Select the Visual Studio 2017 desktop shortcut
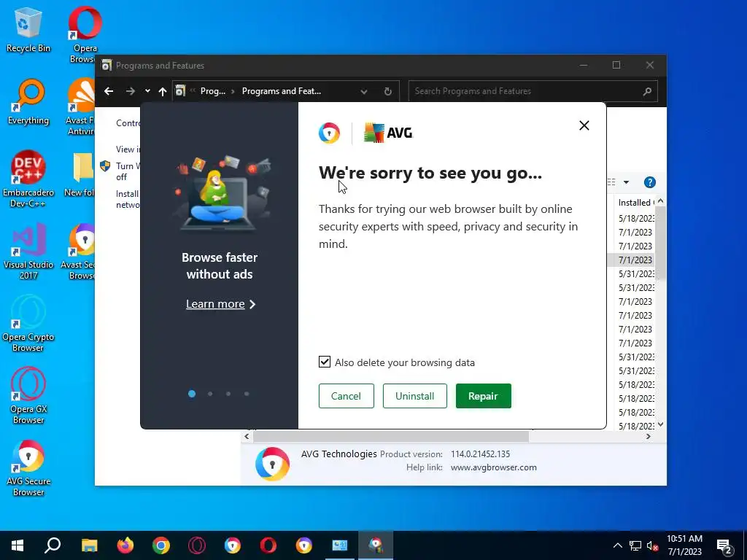Screen dimensions: 747x560 click(28, 252)
